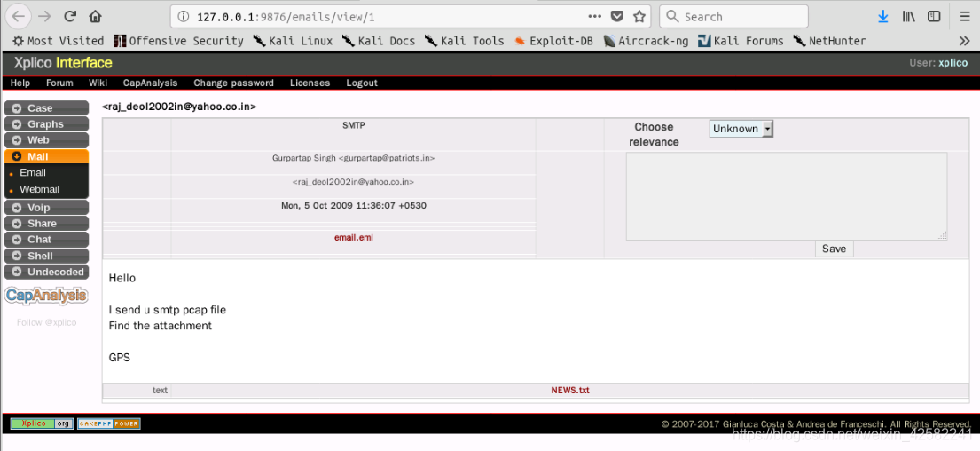This screenshot has width=980, height=451.
Task: Open the Kali Docs bookmark
Action: [378, 41]
